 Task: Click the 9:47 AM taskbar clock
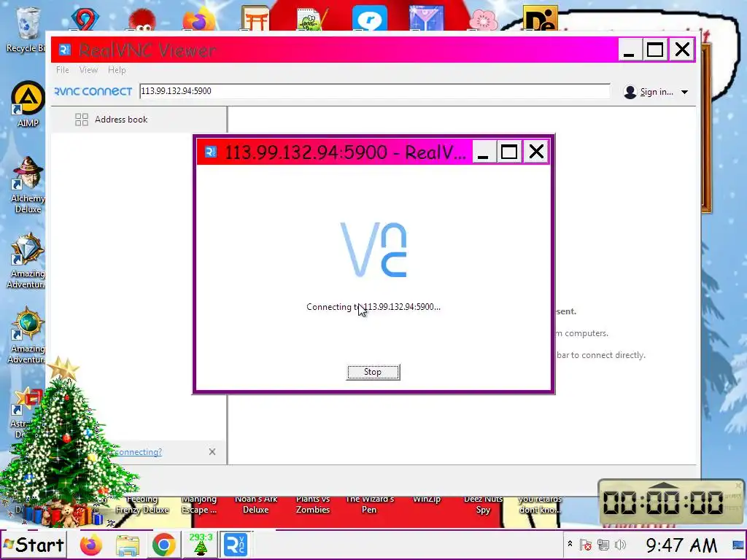pyautogui.click(x=681, y=545)
